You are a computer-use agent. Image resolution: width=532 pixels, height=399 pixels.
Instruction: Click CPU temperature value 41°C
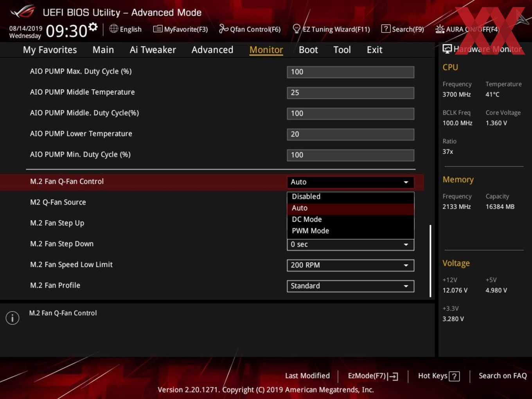[x=492, y=94]
